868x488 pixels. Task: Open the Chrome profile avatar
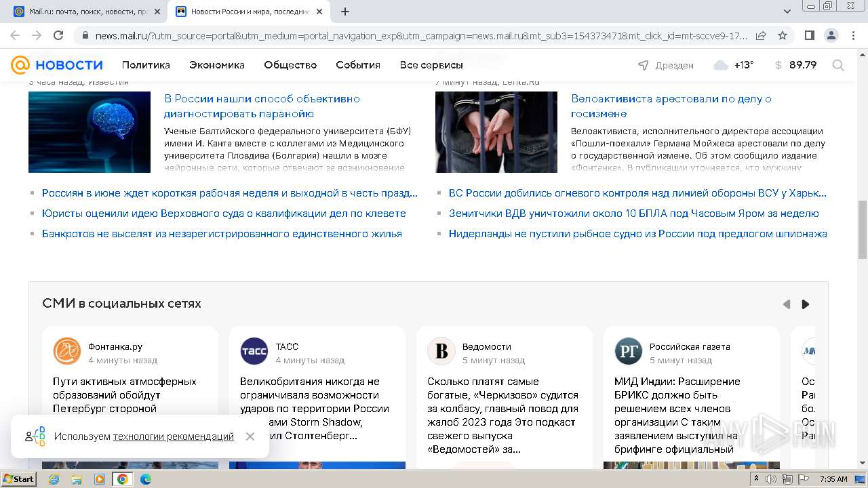click(831, 35)
